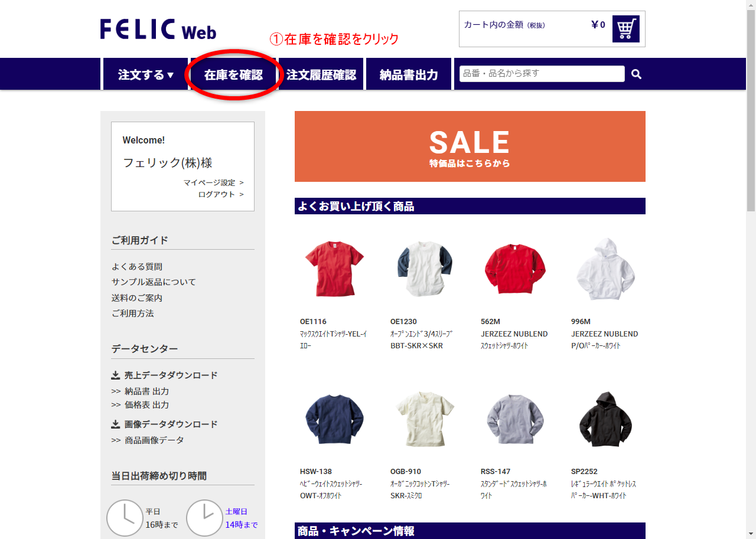
Task: Open the shopping cart icon
Action: [625, 29]
